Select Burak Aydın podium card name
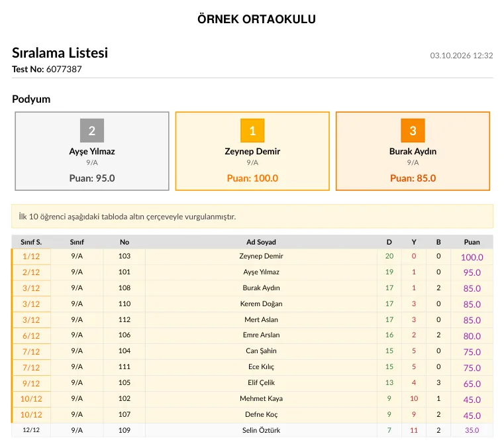 pos(413,152)
